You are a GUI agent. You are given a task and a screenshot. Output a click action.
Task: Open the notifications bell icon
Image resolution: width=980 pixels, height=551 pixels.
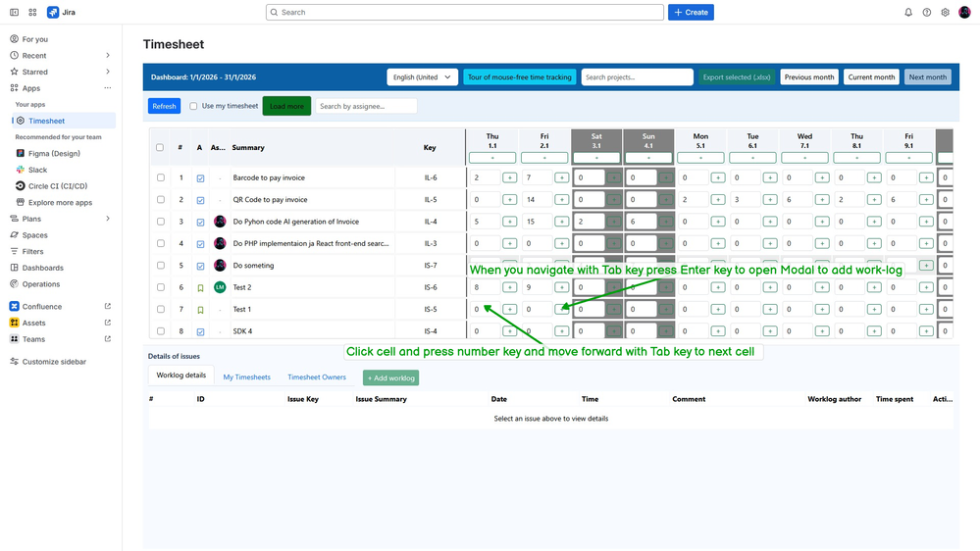click(x=908, y=13)
